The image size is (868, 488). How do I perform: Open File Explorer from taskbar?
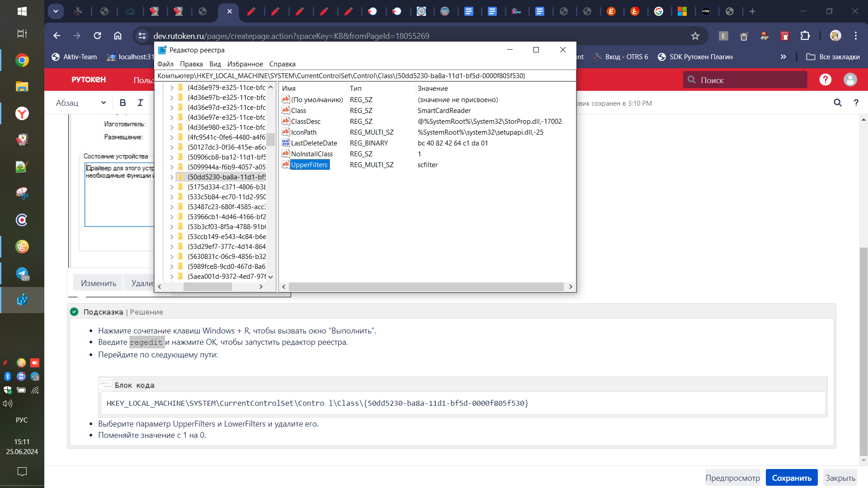[x=22, y=87]
